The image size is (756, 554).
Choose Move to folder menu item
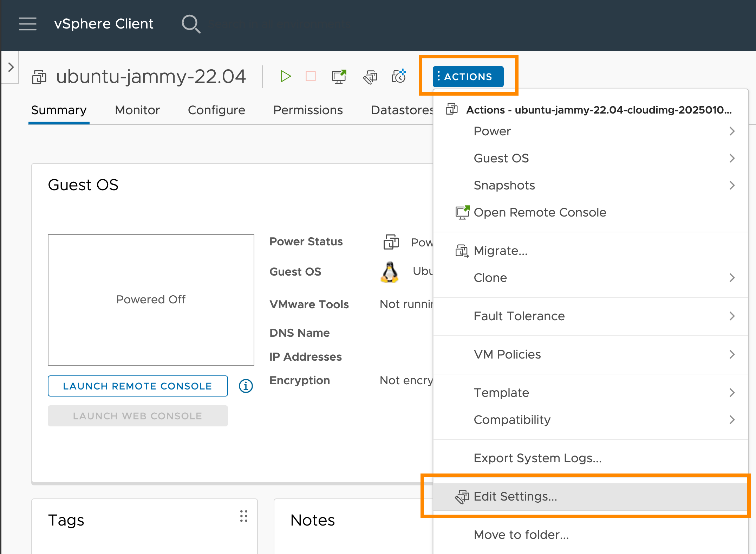(x=521, y=535)
